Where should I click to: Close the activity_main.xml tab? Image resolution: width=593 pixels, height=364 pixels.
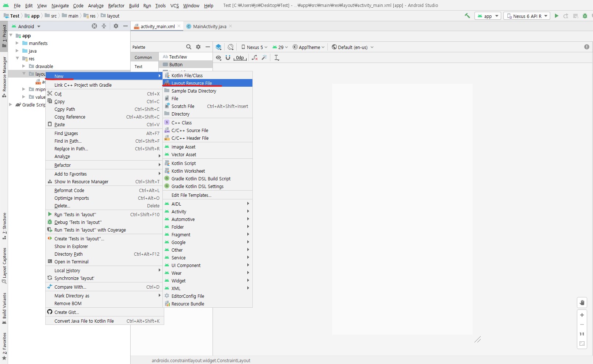click(179, 26)
